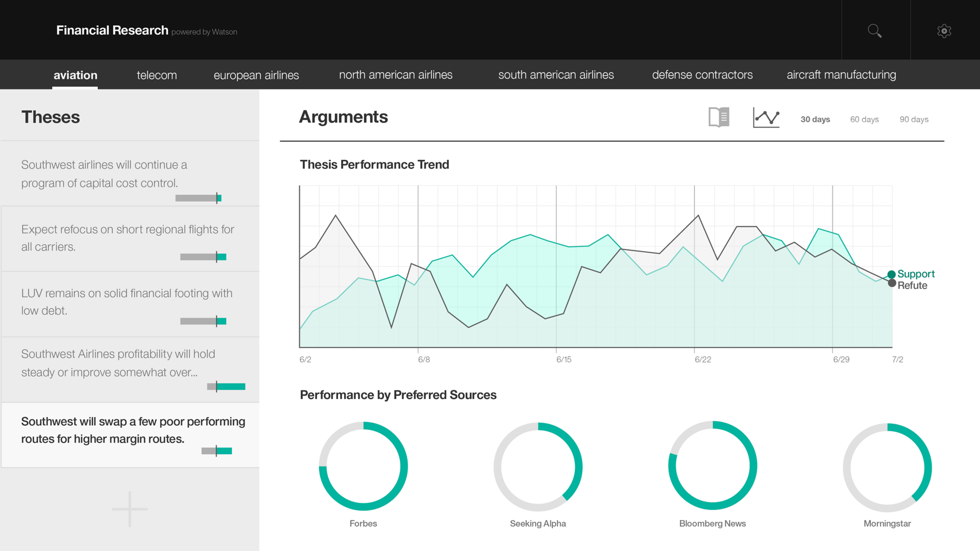The width and height of the screenshot is (980, 551).
Task: Add a new thesis with plus icon
Action: coord(130,509)
